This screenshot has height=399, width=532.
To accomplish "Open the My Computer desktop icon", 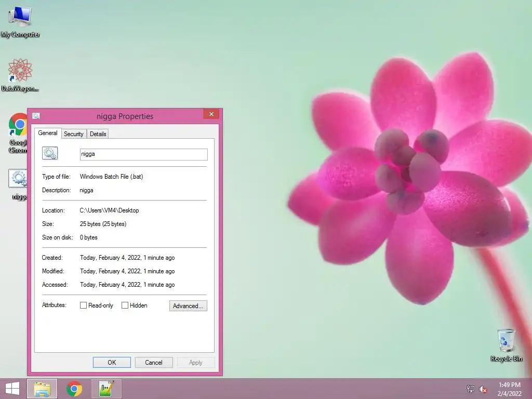I will [x=20, y=22].
